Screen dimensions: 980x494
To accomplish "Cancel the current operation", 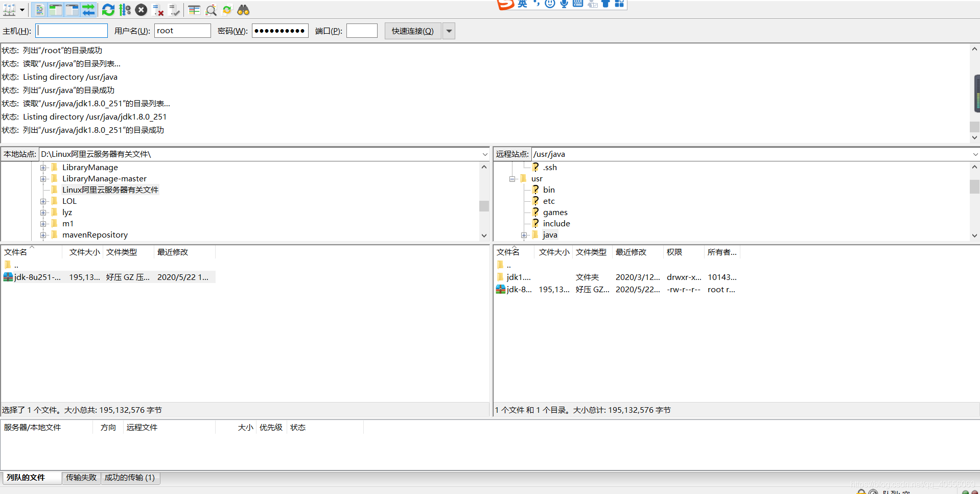I will coord(141,10).
